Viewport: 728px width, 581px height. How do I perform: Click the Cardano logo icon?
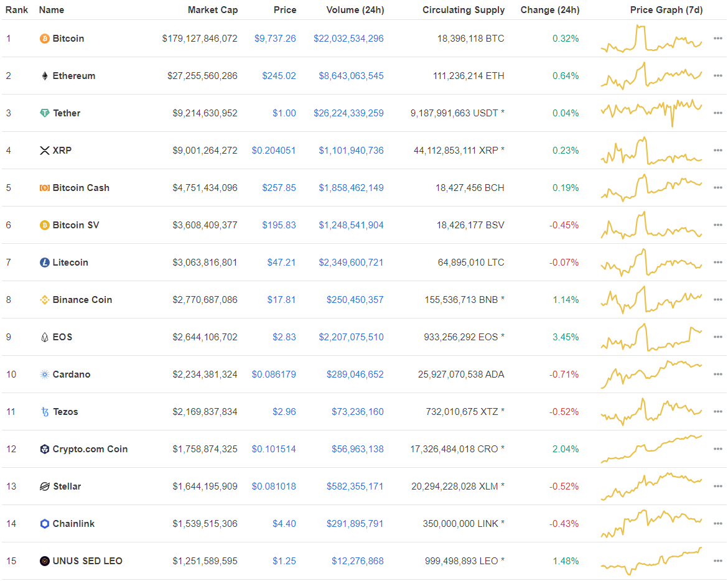pos(45,374)
